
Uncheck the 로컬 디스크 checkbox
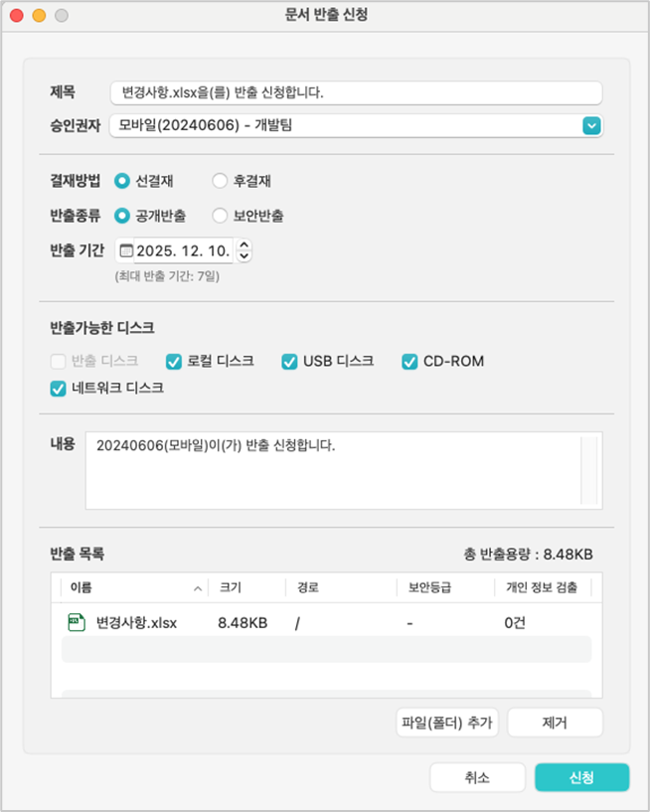tap(174, 362)
